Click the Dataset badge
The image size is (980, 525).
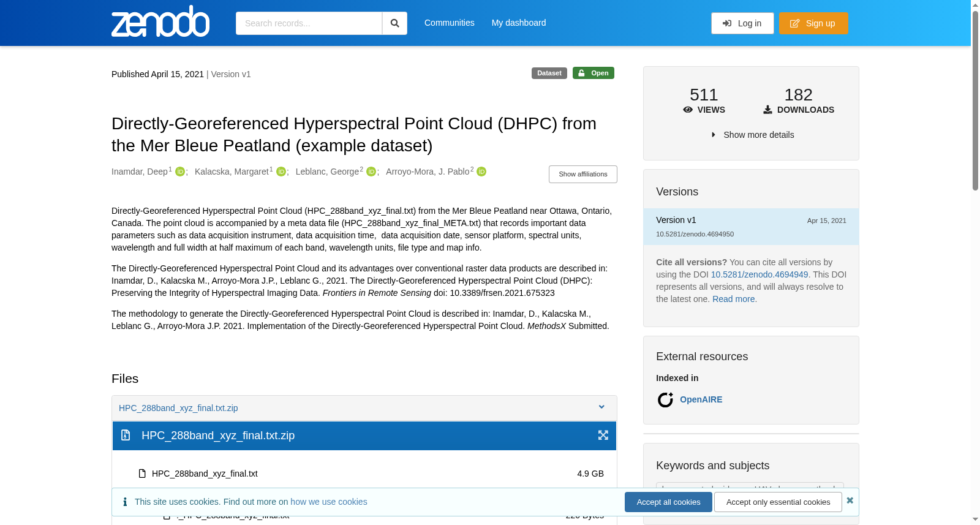click(x=549, y=73)
